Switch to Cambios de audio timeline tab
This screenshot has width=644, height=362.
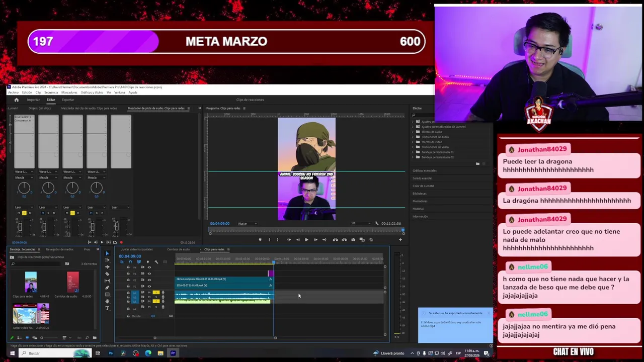[x=179, y=249]
